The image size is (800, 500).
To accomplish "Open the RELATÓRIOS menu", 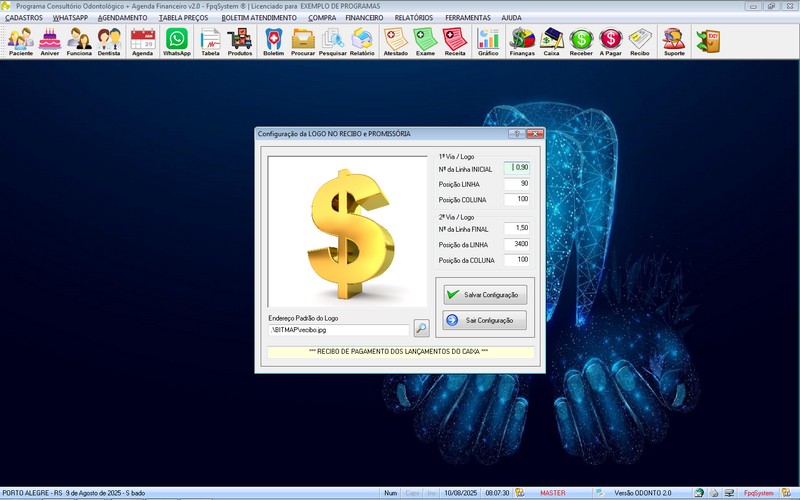I will 414,18.
